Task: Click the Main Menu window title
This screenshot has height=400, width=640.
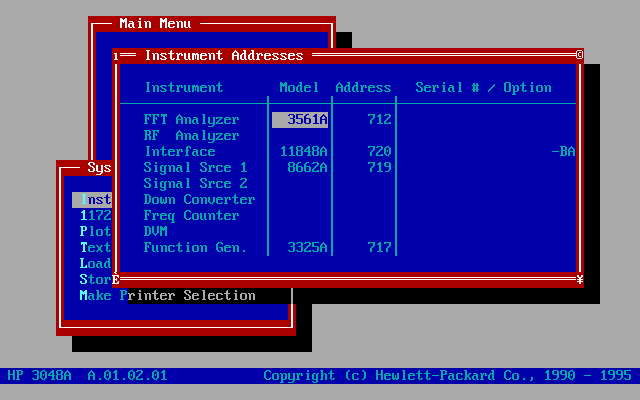Action: pos(155,24)
